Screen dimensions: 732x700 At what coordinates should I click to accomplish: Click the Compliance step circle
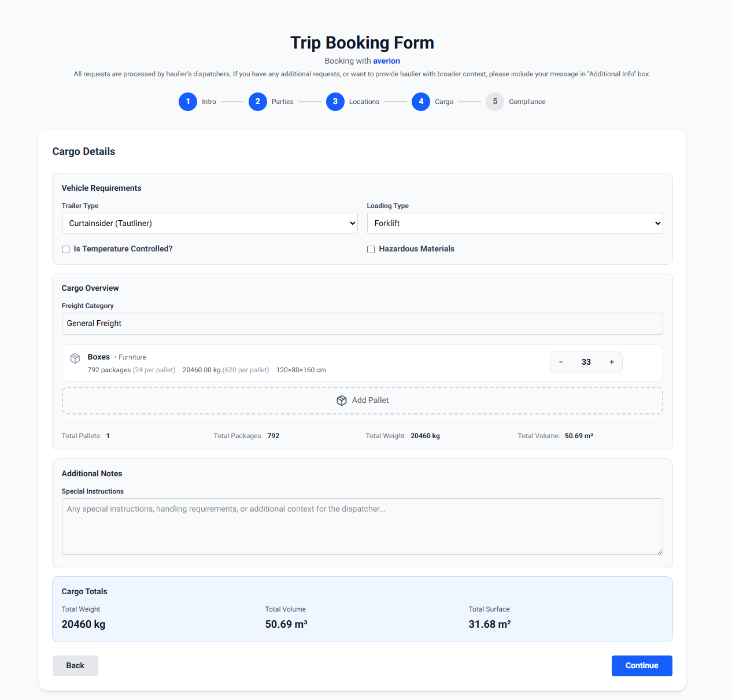click(x=495, y=102)
